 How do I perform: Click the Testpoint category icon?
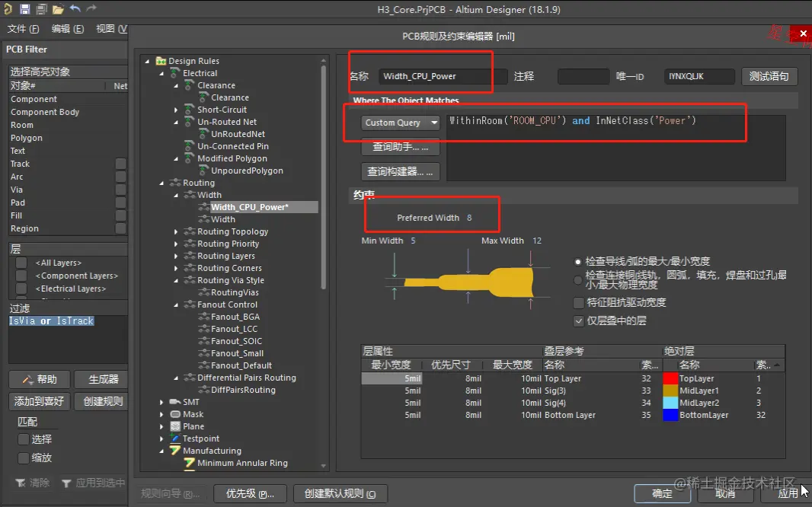175,438
